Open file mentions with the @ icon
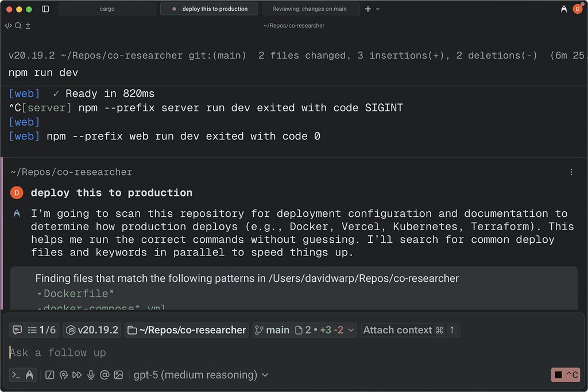Viewport: 588px width, 392px height. tap(104, 374)
